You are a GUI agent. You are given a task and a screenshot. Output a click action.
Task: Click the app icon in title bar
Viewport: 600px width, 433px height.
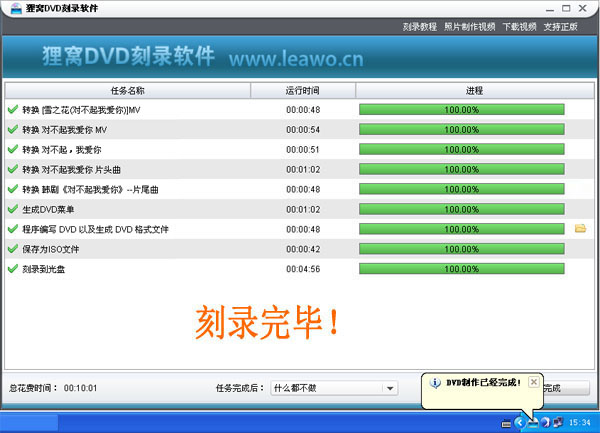point(16,8)
